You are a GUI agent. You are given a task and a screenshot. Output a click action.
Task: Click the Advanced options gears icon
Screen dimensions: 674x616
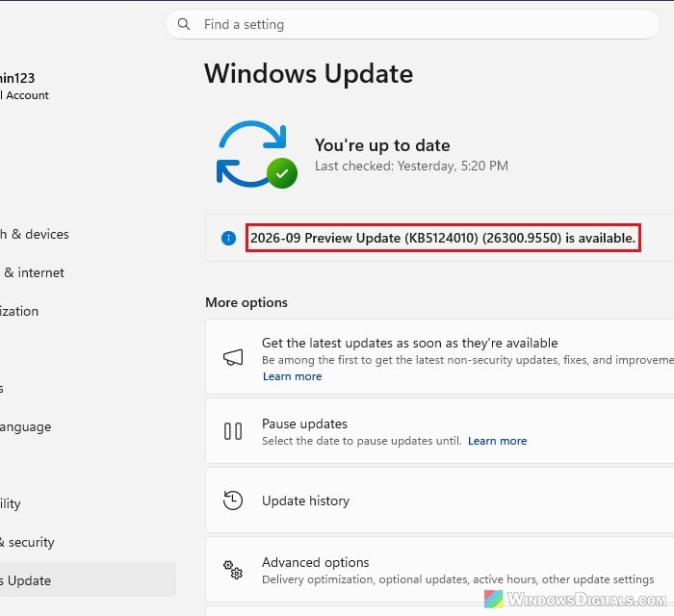click(233, 570)
